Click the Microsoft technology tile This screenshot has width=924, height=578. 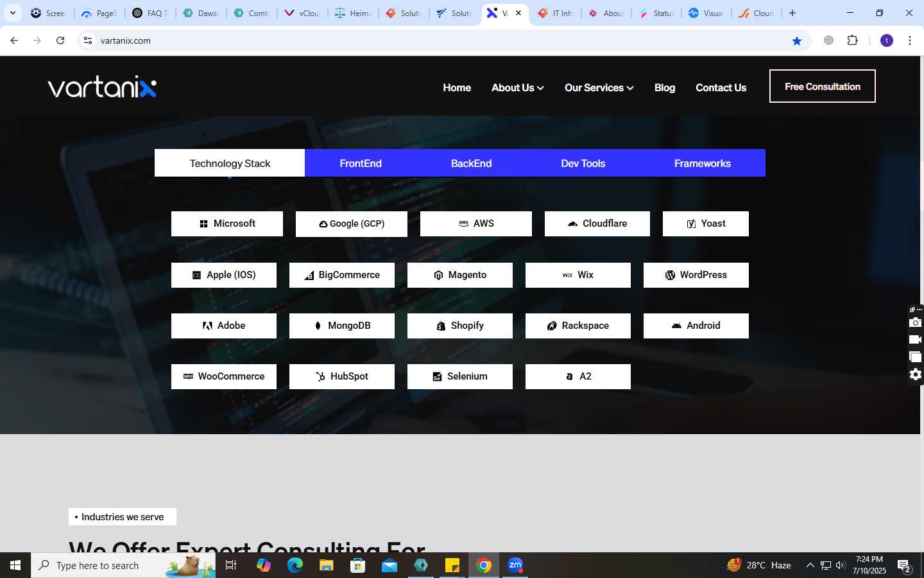pyautogui.click(x=227, y=223)
